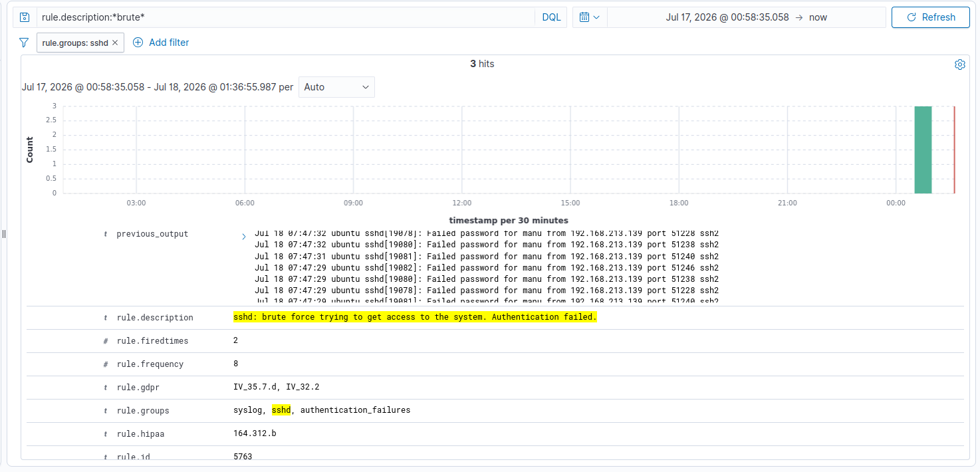980x472 pixels.
Task: Open the Auto interval dropdown
Action: point(336,87)
